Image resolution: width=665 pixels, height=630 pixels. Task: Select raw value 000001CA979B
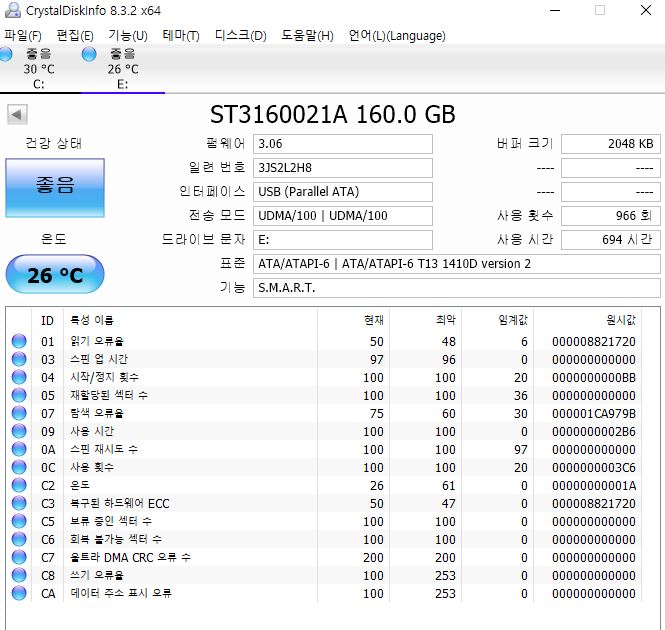pyautogui.click(x=594, y=414)
